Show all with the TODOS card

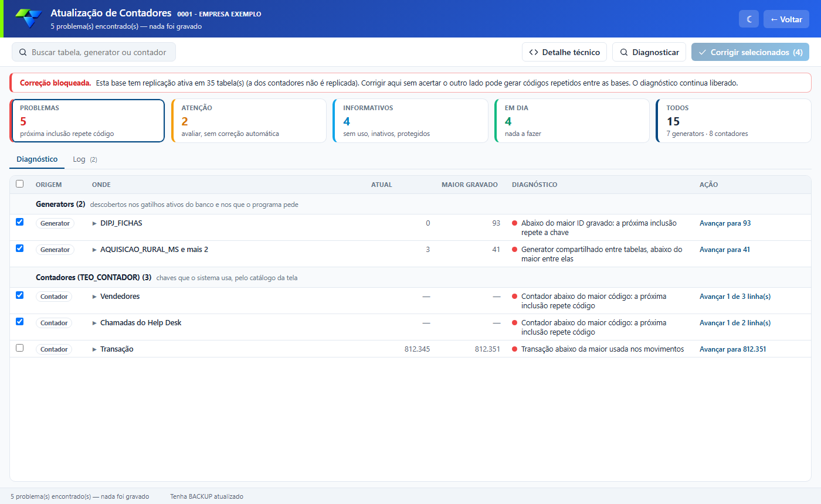[x=734, y=121]
